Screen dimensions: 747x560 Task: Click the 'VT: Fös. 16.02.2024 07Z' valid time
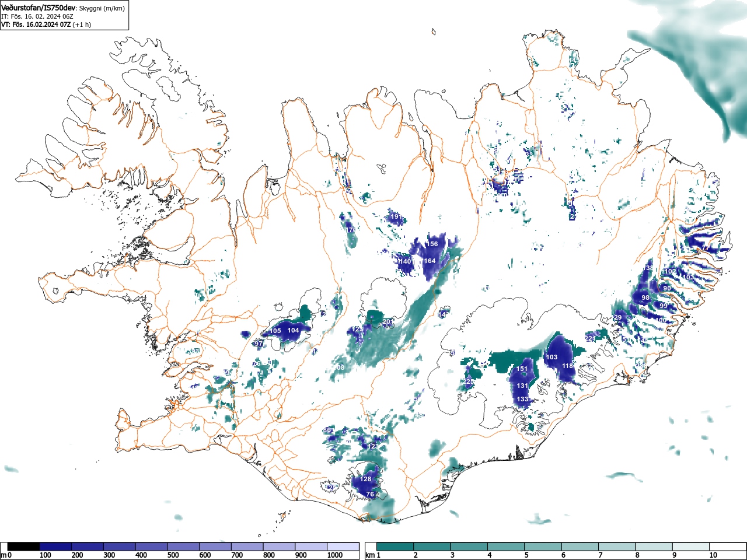(36, 24)
